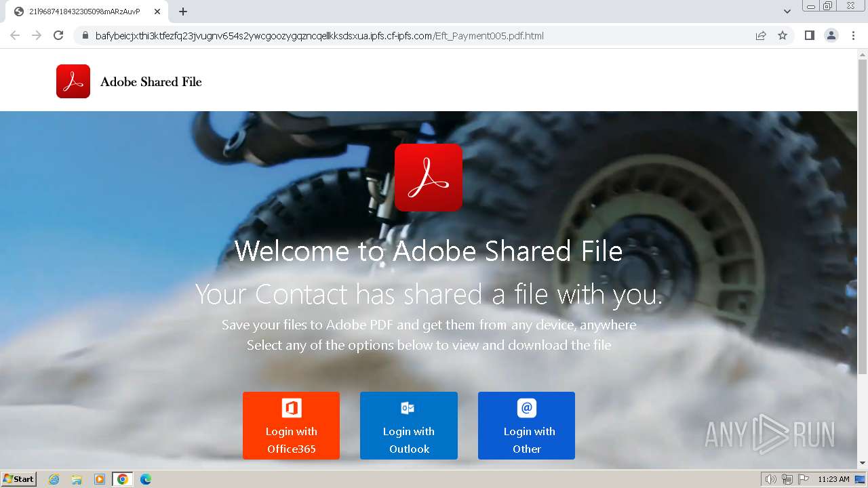Image resolution: width=868 pixels, height=488 pixels.
Task: Click the show desktop tray icon
Action: [860, 479]
